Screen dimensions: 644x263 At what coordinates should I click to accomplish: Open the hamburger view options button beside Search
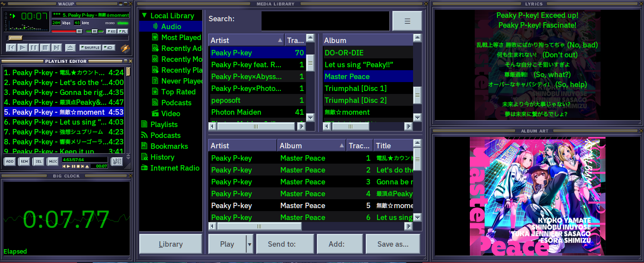click(x=407, y=21)
